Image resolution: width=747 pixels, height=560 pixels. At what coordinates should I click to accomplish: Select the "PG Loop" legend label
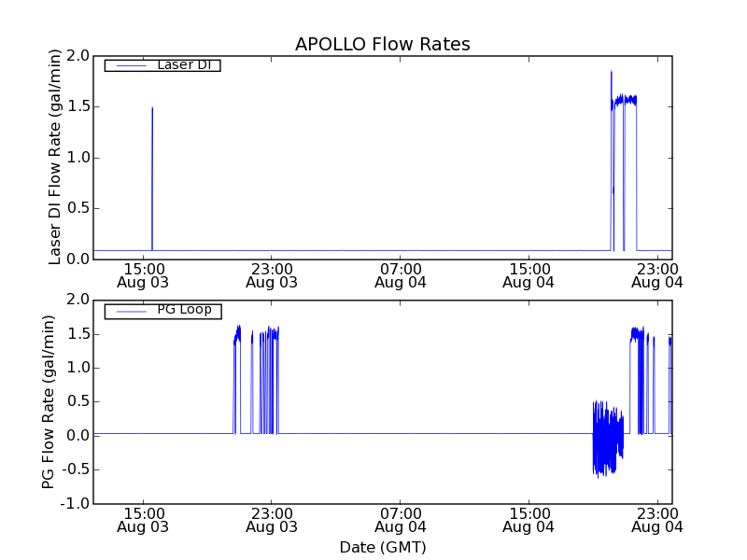pyautogui.click(x=184, y=310)
